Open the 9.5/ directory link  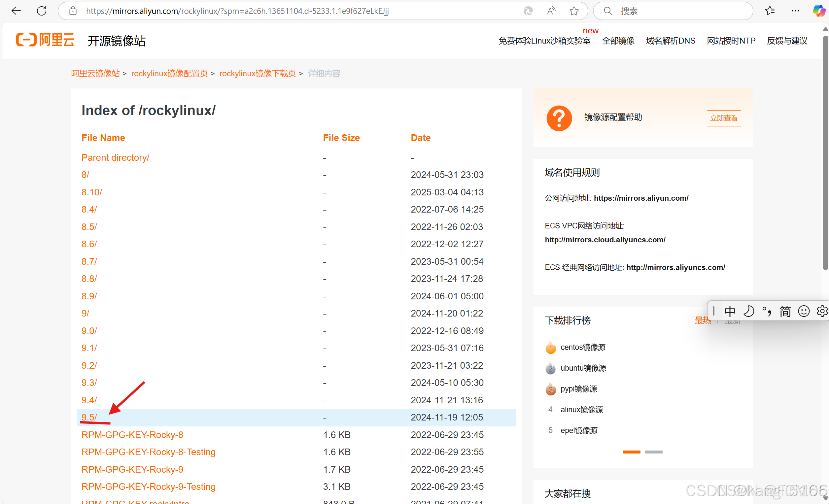click(89, 417)
